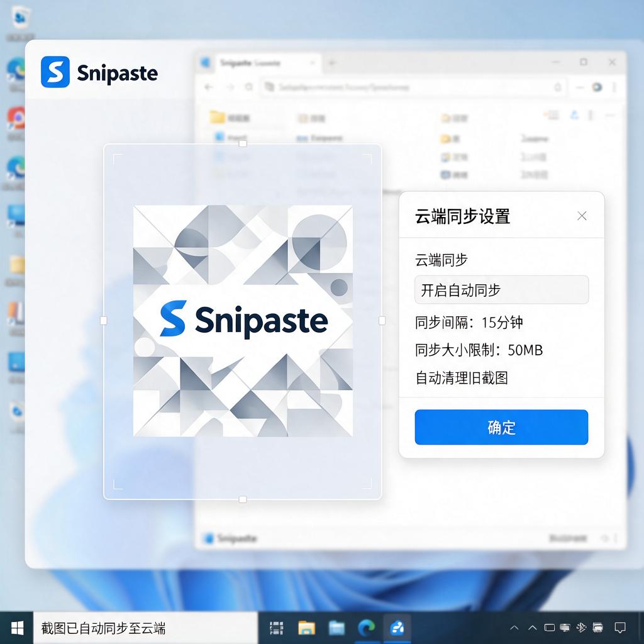Click the left-middle selection handle
The image size is (644, 644).
104,321
